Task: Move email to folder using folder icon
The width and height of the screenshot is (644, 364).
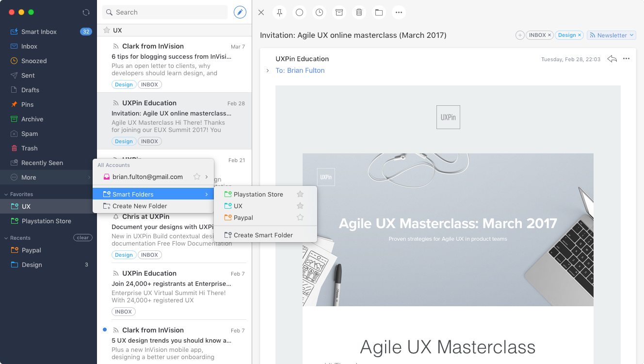Action: click(x=379, y=12)
